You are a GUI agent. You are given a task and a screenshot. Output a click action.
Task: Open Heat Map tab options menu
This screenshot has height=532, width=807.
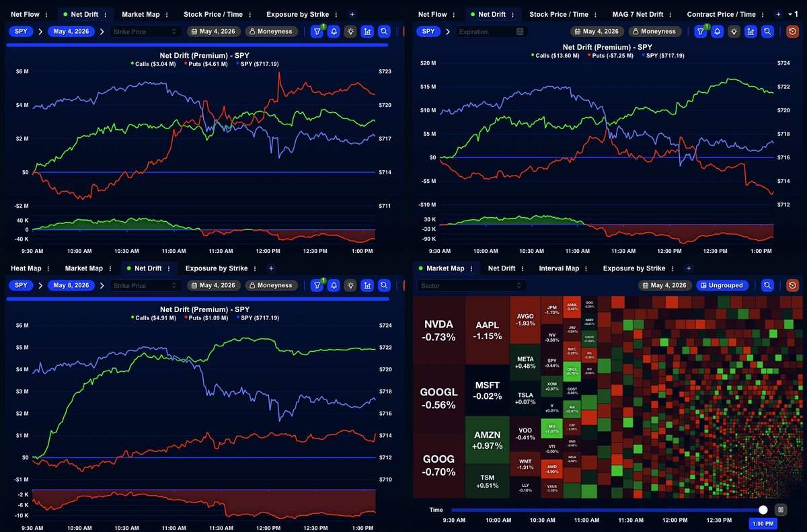tap(48, 268)
